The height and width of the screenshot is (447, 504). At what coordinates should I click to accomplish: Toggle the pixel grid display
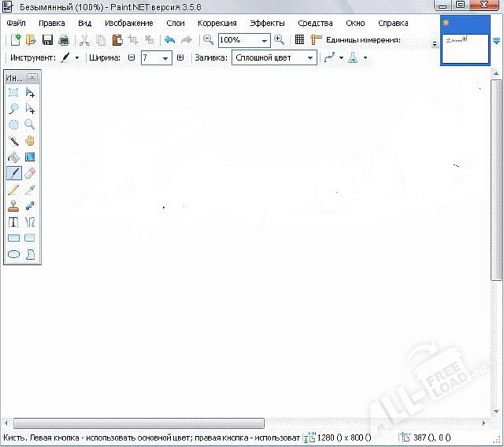click(299, 39)
